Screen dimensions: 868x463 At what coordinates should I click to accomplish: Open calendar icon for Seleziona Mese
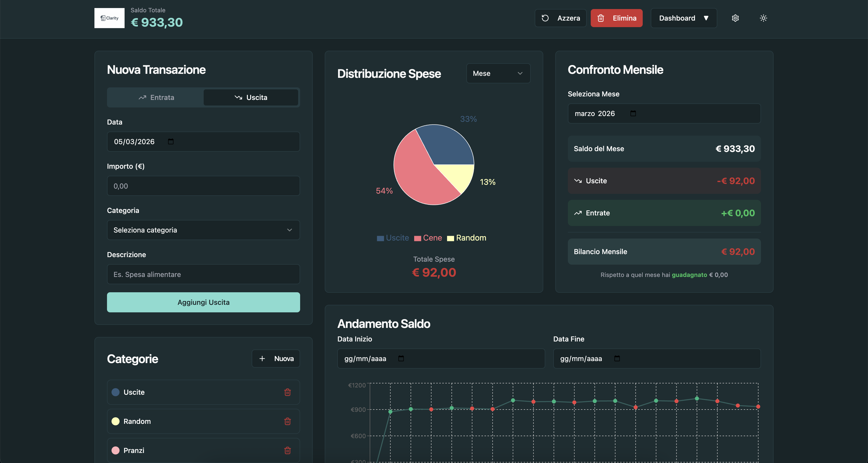tap(633, 113)
